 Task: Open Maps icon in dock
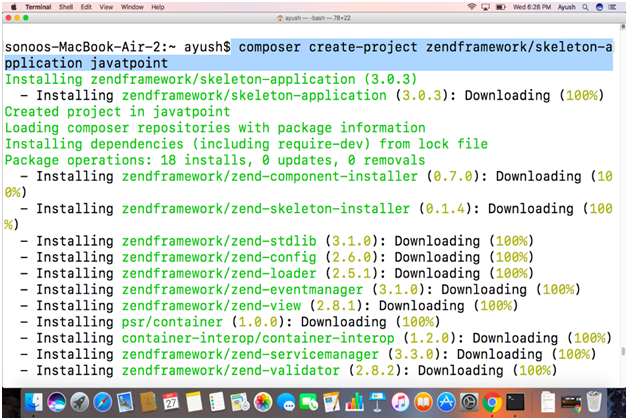240,402
